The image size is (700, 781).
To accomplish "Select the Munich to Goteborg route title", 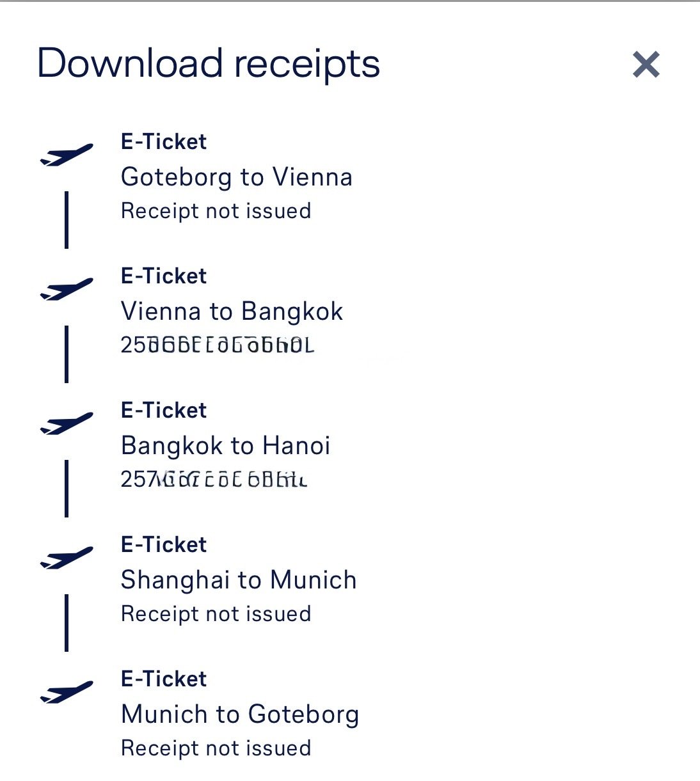I will click(239, 714).
